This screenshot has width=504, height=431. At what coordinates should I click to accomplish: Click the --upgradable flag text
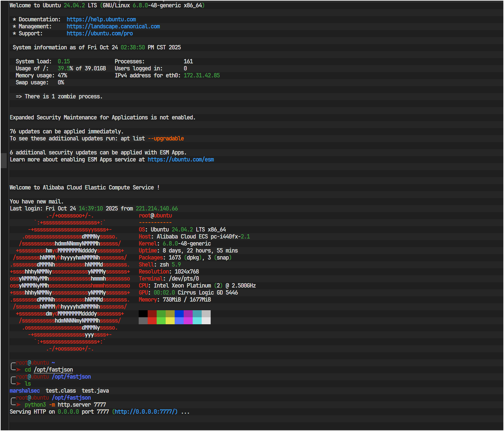tap(166, 138)
